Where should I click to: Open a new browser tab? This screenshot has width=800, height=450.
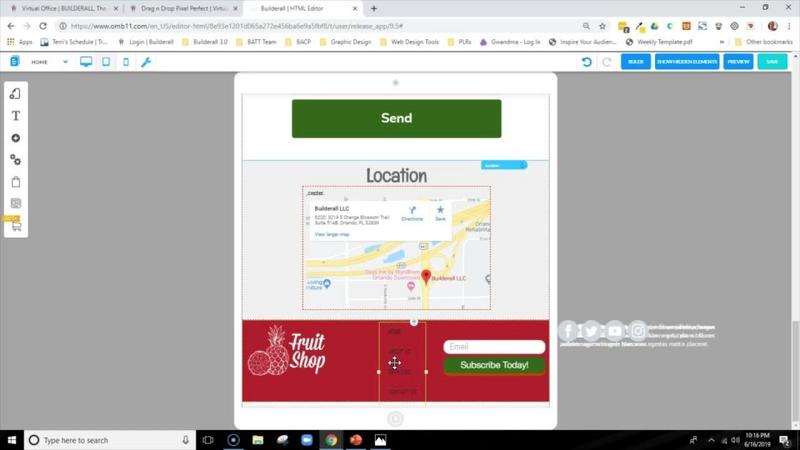(x=374, y=9)
